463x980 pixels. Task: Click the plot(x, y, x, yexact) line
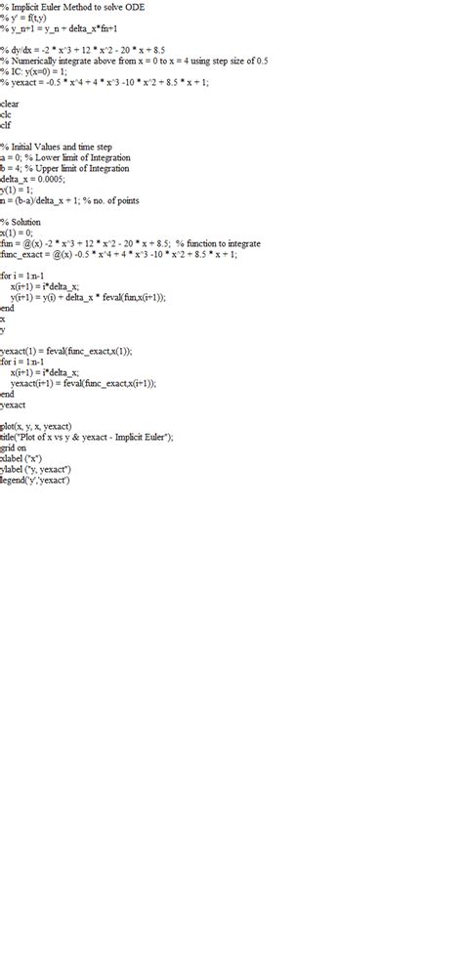point(36,426)
